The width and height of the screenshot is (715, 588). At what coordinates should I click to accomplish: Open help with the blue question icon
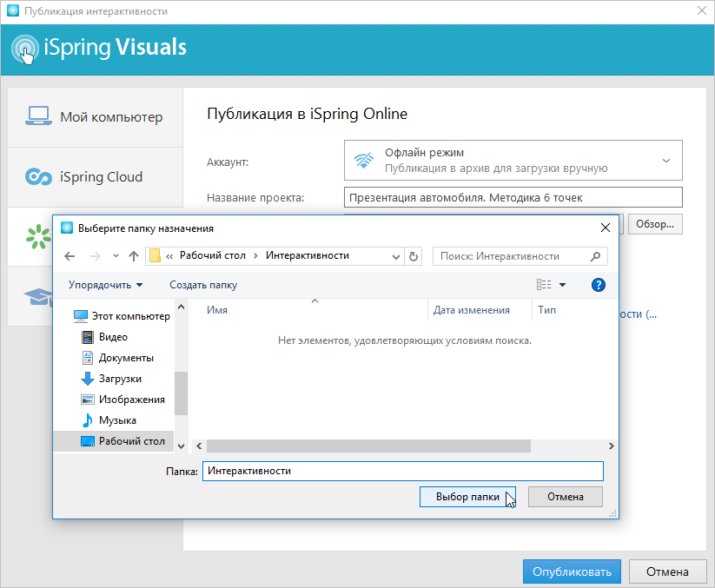[599, 285]
